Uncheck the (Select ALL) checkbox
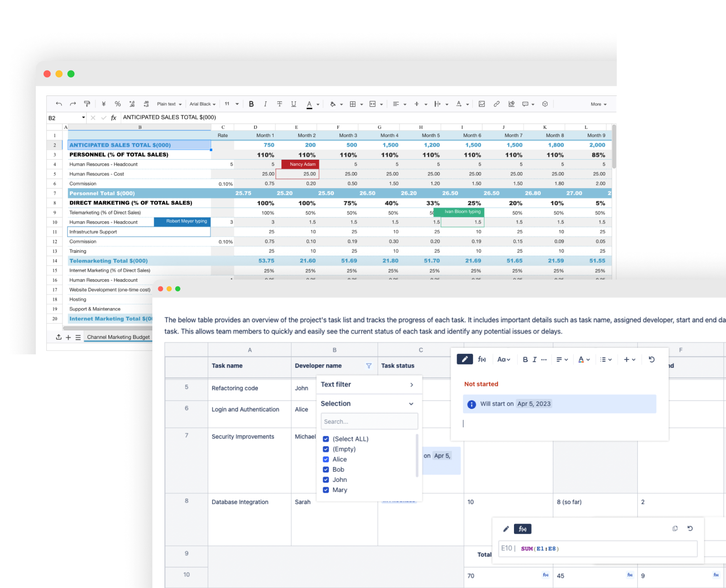Image resolution: width=726 pixels, height=588 pixels. coord(326,439)
